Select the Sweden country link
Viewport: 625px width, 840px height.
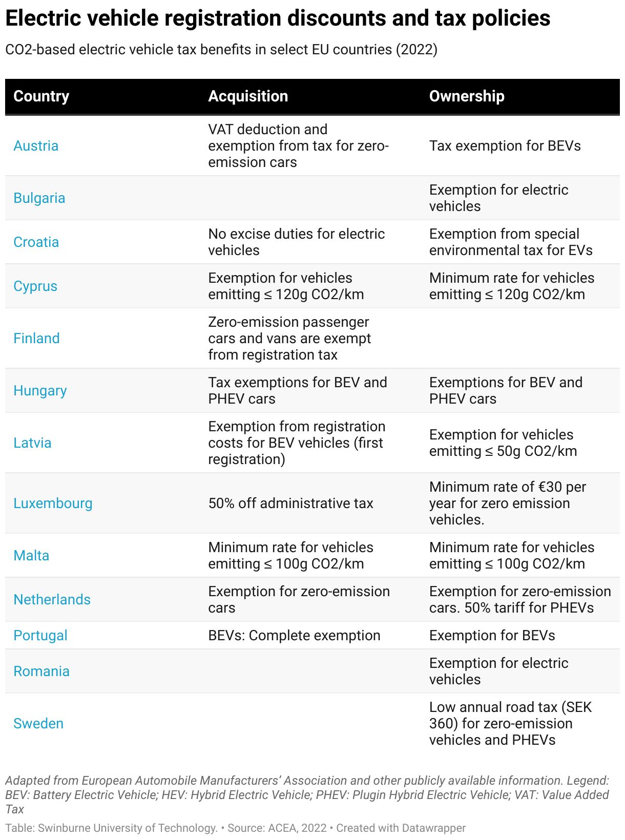tap(38, 724)
